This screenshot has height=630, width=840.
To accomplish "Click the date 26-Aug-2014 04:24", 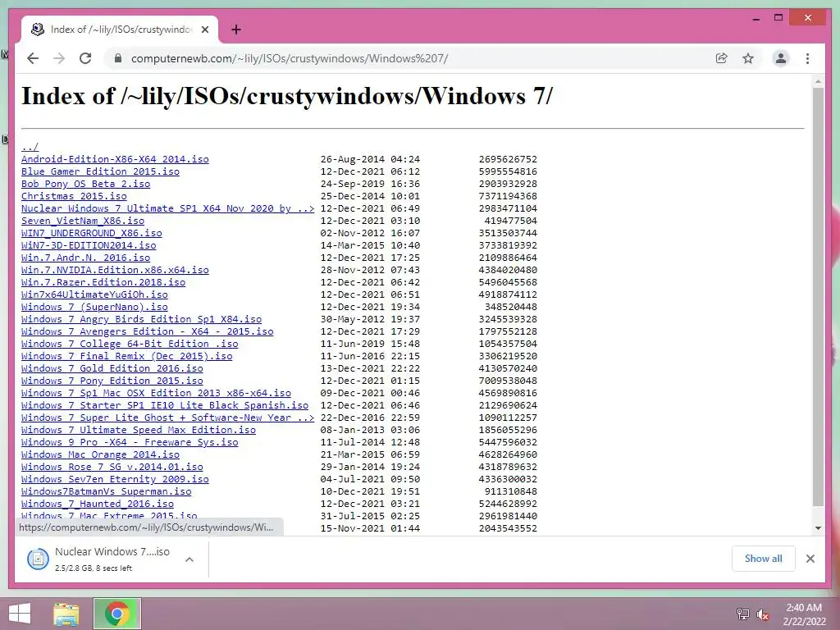I will pos(370,159).
